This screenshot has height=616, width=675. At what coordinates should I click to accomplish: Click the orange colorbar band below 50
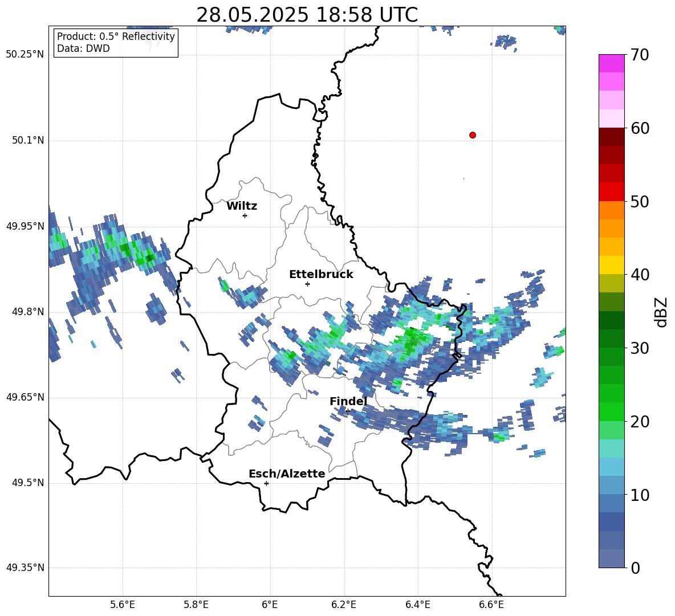click(x=611, y=210)
